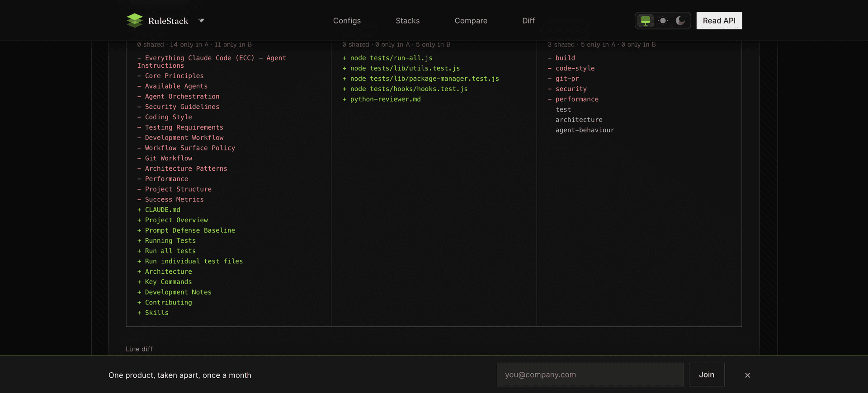Open the Diff menu item
Image resolution: width=868 pixels, height=393 pixels.
pyautogui.click(x=528, y=21)
